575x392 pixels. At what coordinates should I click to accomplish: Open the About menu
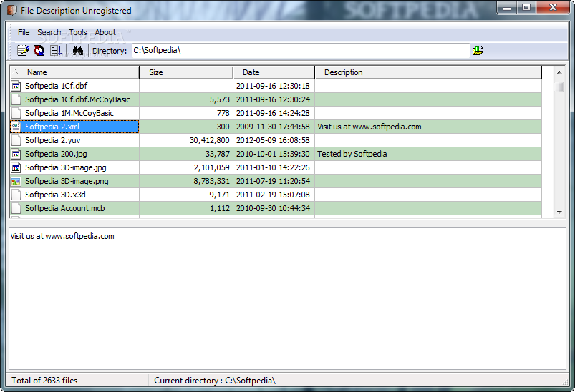coord(105,32)
